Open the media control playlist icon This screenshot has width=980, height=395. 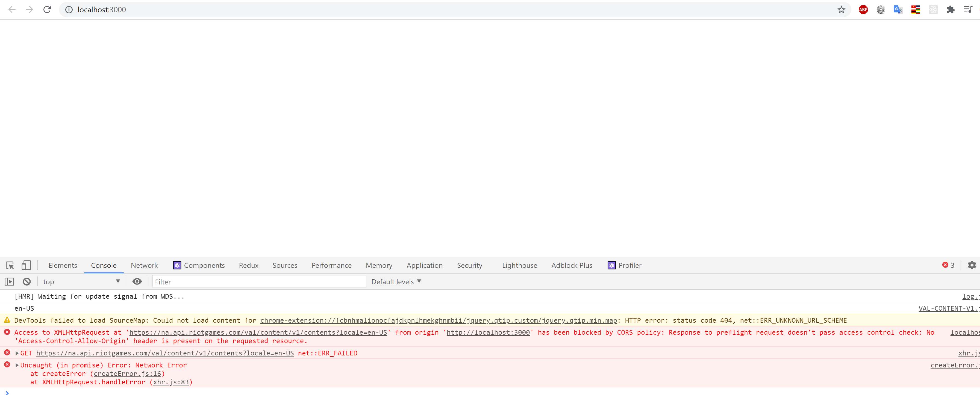point(968,10)
